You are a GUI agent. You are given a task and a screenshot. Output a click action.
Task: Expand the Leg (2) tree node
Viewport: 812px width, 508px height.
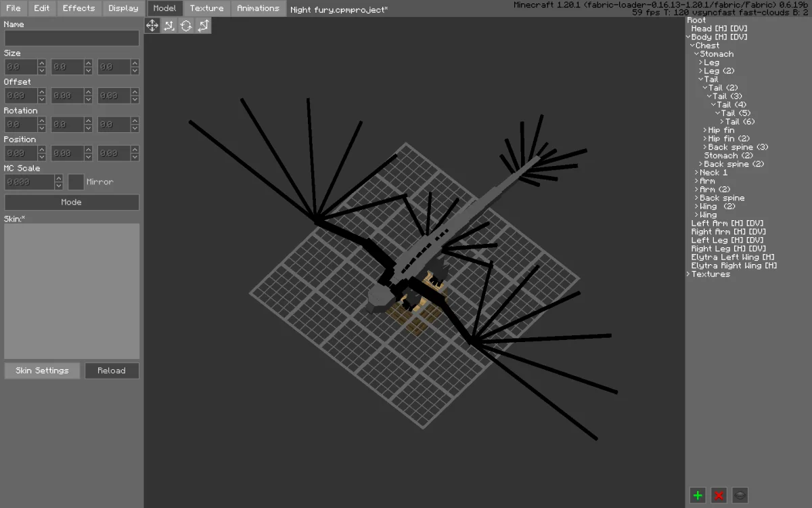701,71
